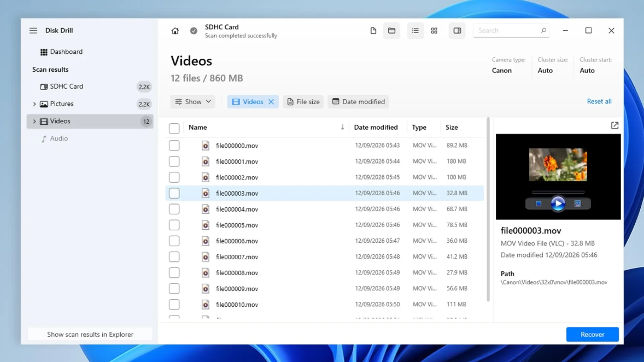Go to the home screen icon
Image resolution: width=644 pixels, height=362 pixels.
point(175,31)
